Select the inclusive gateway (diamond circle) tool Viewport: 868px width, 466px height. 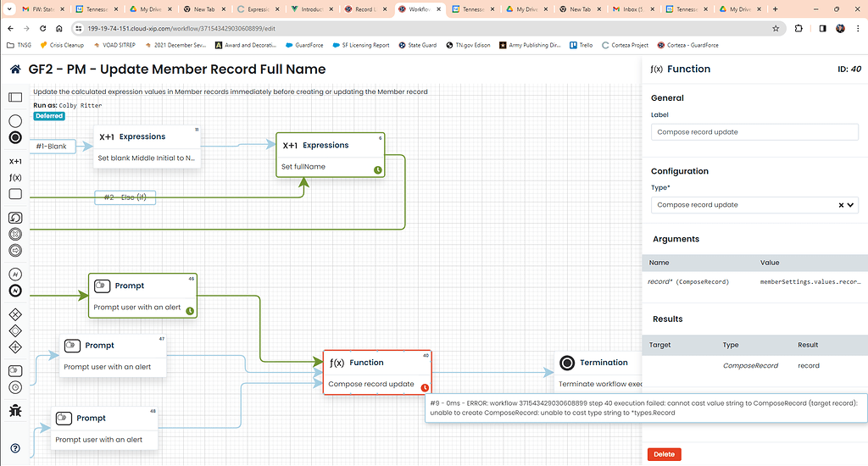(15, 331)
